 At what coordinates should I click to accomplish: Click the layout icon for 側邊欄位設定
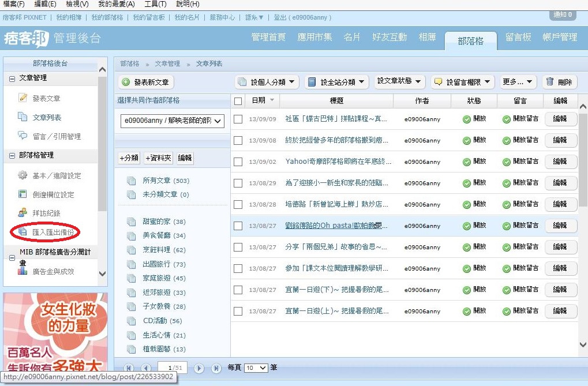23,194
